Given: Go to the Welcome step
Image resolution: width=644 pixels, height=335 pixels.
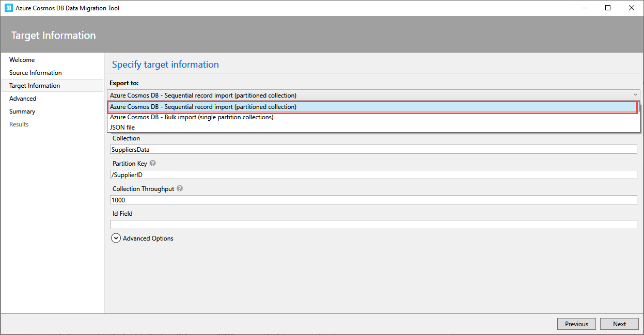Looking at the screenshot, I should tap(52, 60).
